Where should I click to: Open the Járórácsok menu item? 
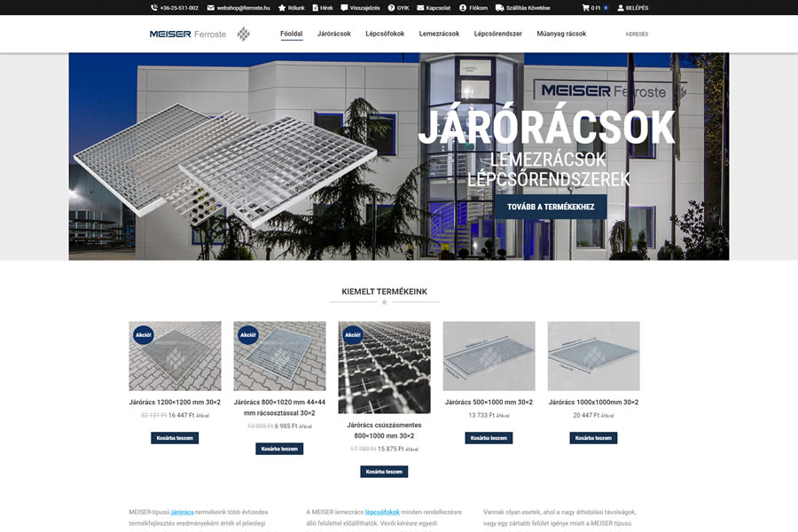pos(334,34)
